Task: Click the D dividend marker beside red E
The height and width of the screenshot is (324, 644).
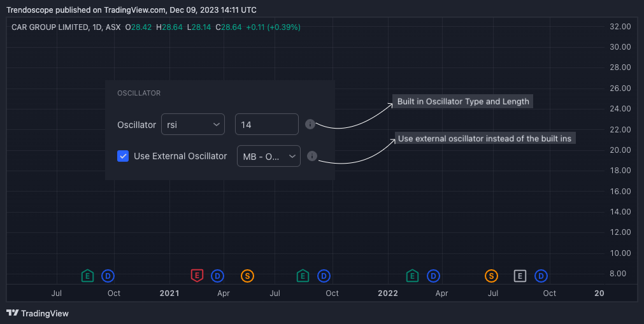Action: pos(217,276)
